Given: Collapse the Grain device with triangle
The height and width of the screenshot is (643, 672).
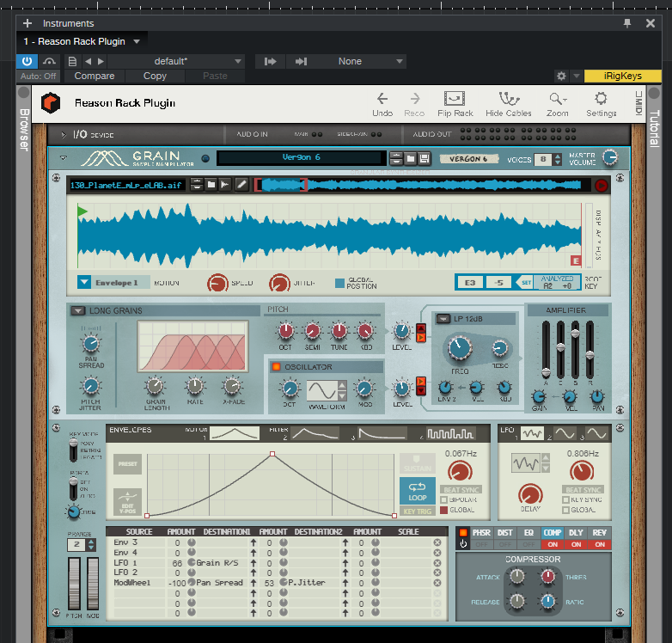Looking at the screenshot, I should tap(64, 158).
